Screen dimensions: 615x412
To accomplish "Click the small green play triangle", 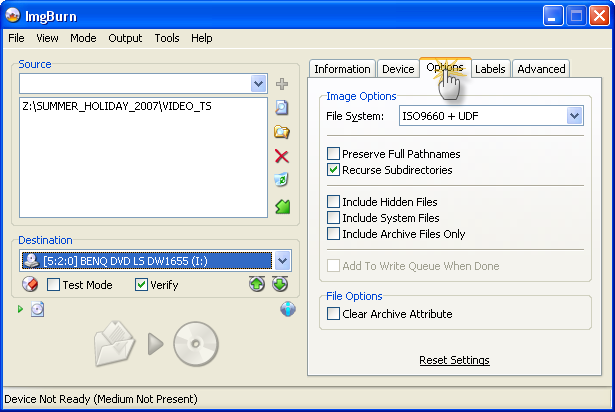I will point(20,309).
